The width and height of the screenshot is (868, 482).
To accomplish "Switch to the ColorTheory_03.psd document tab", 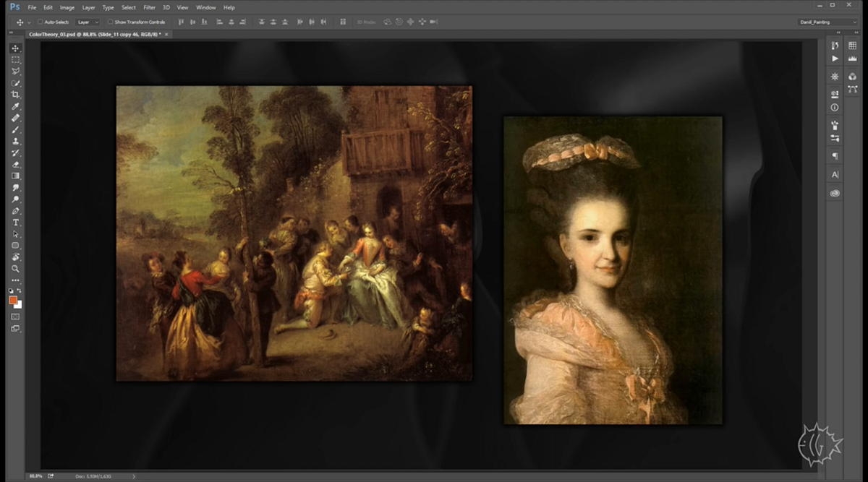I will click(93, 34).
